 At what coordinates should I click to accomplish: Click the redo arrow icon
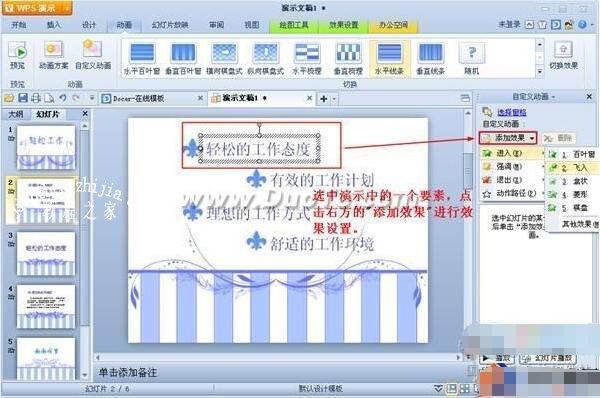76,98
